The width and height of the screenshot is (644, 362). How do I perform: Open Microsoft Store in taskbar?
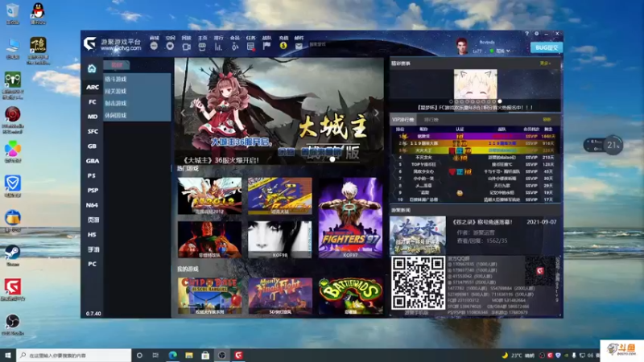click(x=205, y=356)
